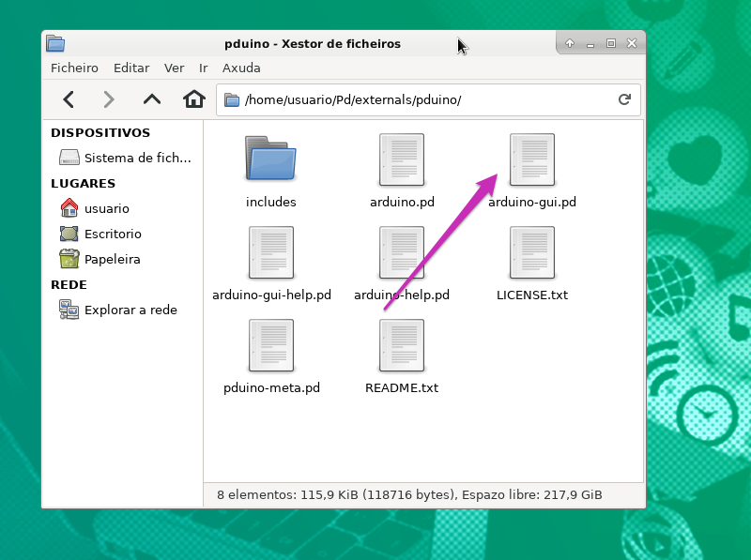Go back to the previous folder
751x560 pixels.
click(x=68, y=99)
